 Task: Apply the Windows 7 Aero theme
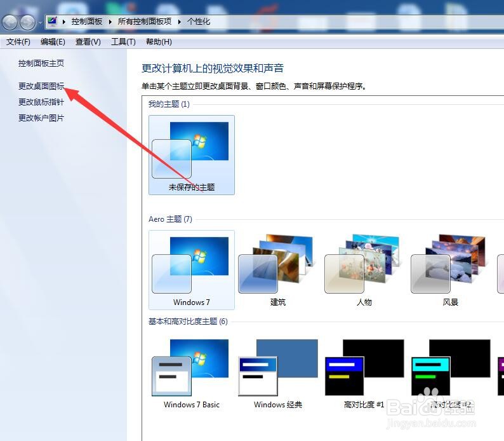click(192, 270)
